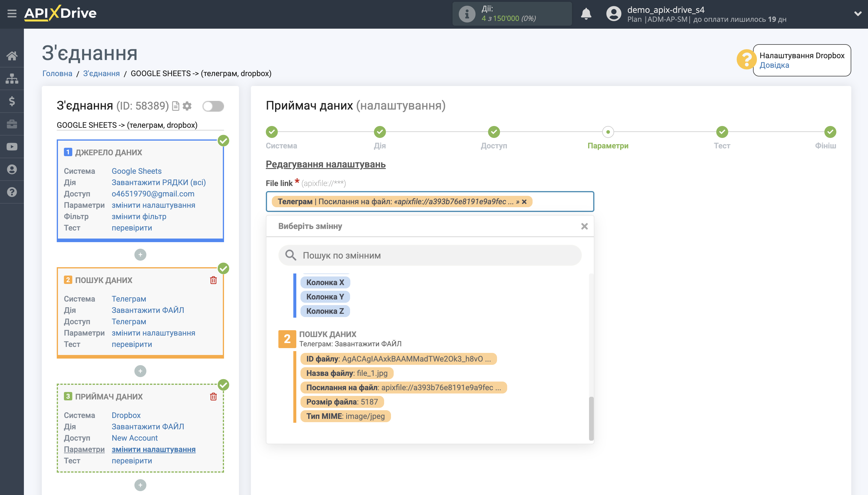Open the YouTube video sidebar icon
The image size is (868, 495).
point(12,147)
